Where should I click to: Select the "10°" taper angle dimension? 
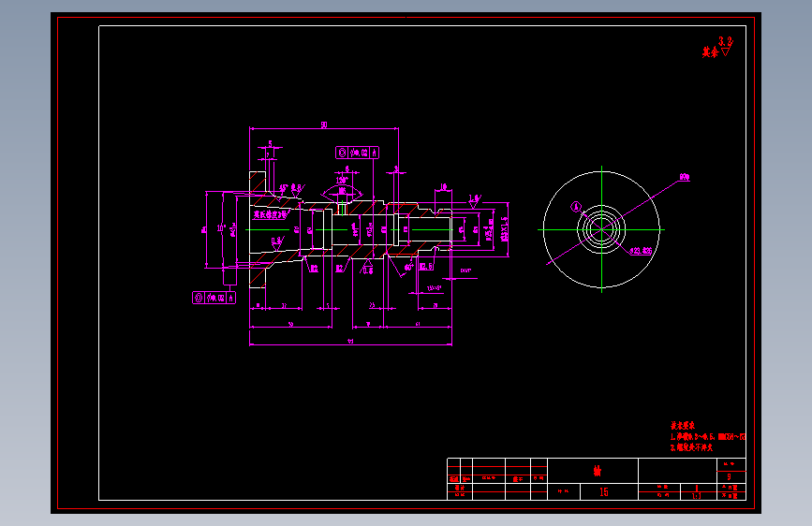[x=221, y=227]
